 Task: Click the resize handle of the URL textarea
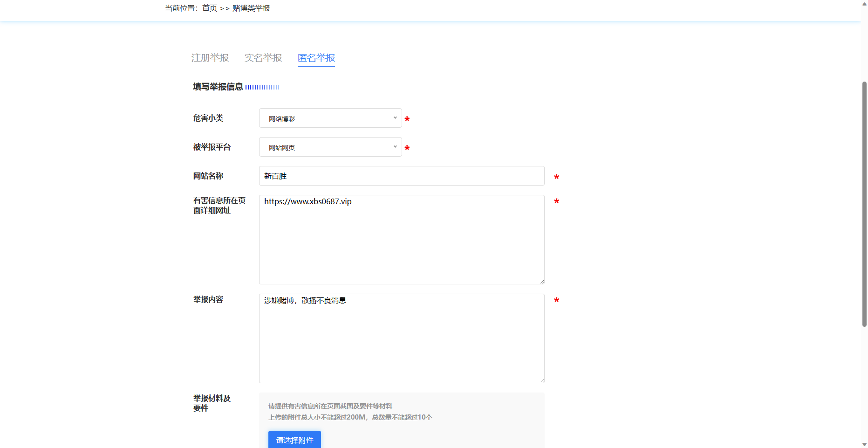click(x=541, y=281)
